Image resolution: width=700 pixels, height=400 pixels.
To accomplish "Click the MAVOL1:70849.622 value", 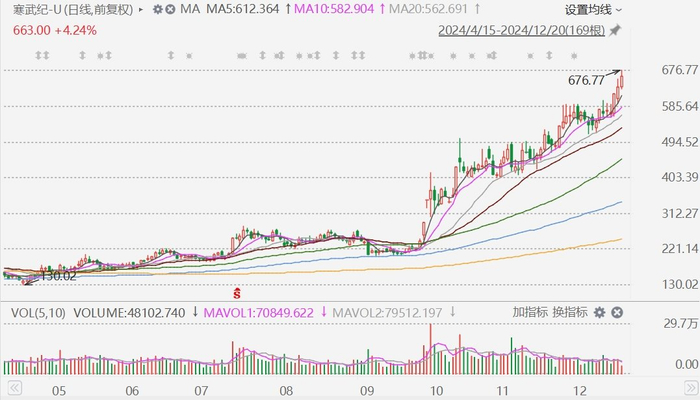I will tap(258, 313).
